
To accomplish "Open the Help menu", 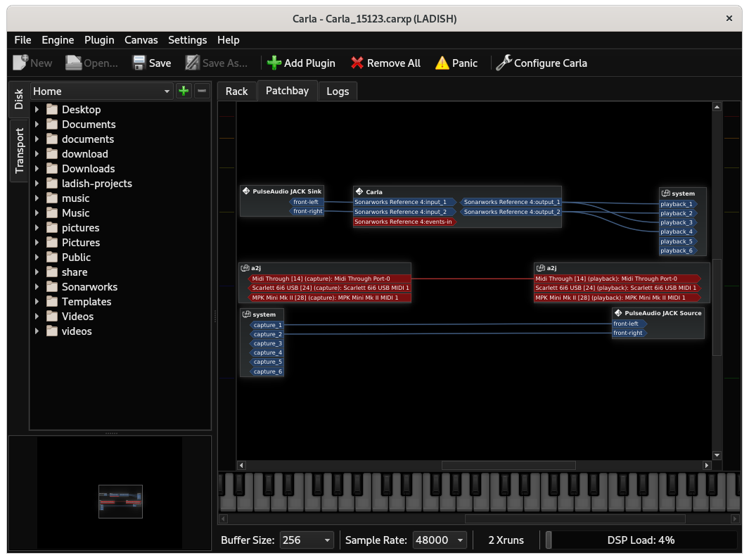I will click(x=229, y=39).
